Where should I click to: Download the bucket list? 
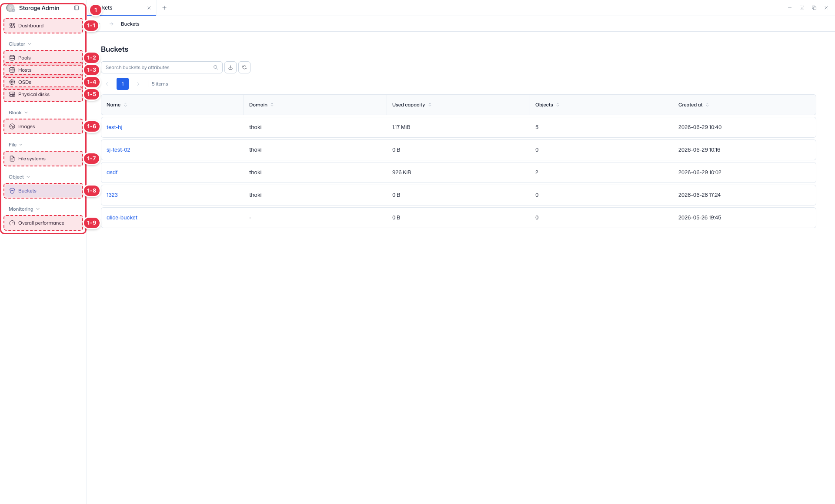pyautogui.click(x=230, y=67)
